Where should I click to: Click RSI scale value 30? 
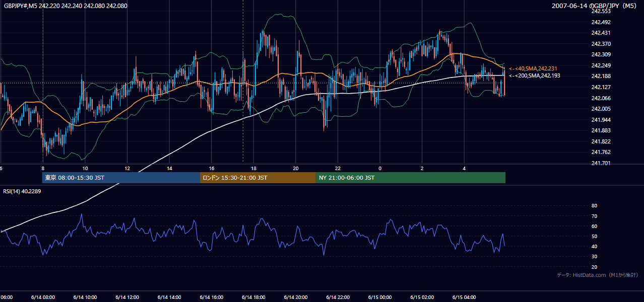click(x=594, y=257)
